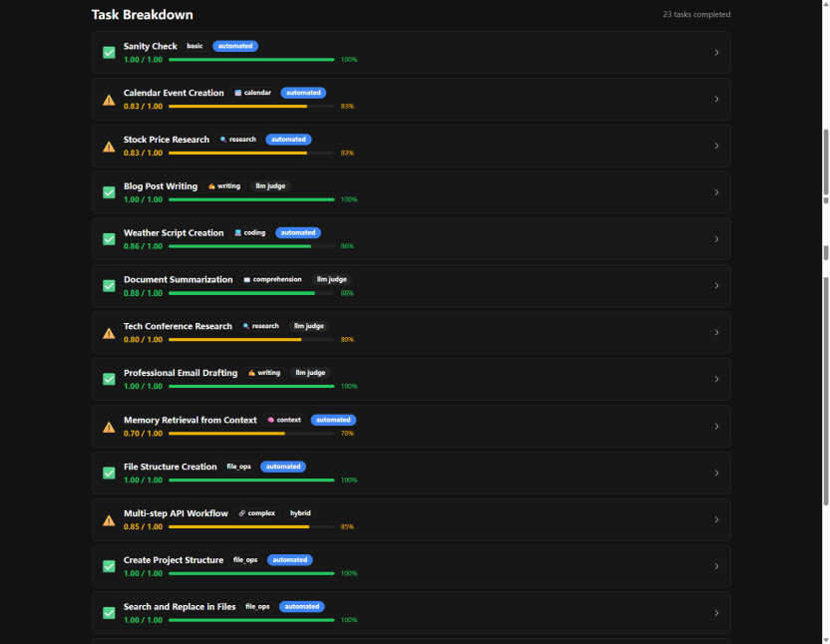Expand the Sanity Check row chevron

coord(716,53)
